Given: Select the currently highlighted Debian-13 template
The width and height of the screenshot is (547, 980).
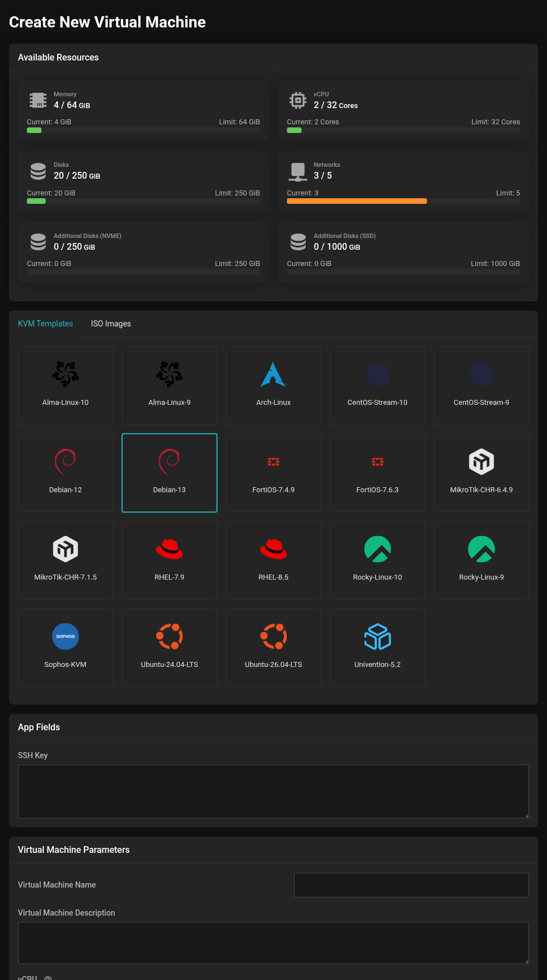Looking at the screenshot, I should pos(170,473).
